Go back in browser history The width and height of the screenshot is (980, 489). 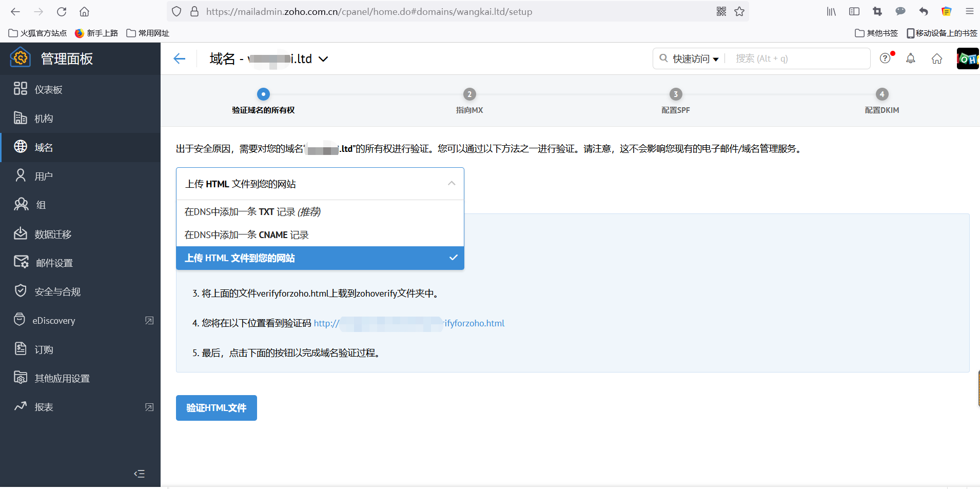coord(15,11)
